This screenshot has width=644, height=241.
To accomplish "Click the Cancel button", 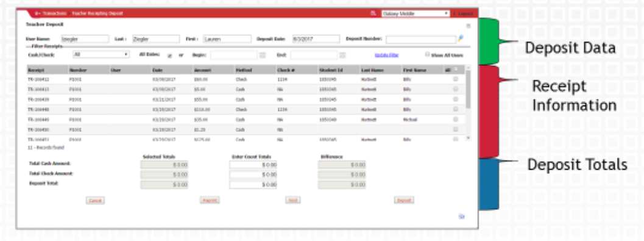I will click(95, 200).
